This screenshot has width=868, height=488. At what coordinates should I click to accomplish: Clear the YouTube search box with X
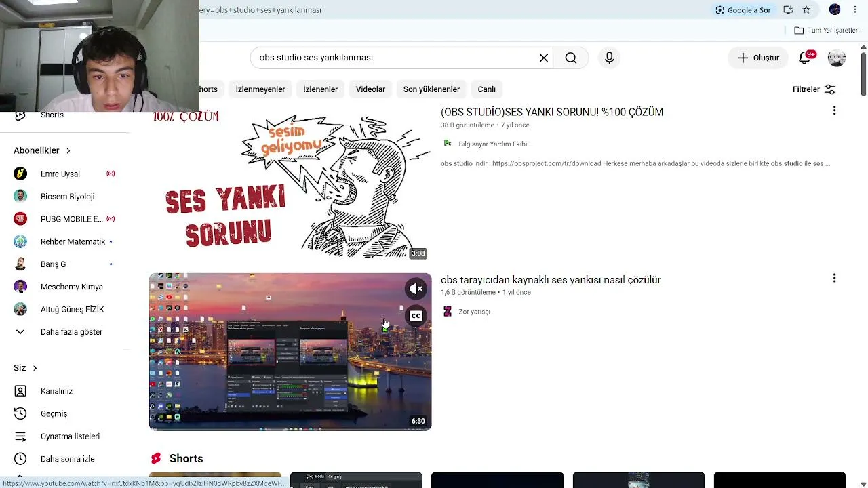pos(544,58)
